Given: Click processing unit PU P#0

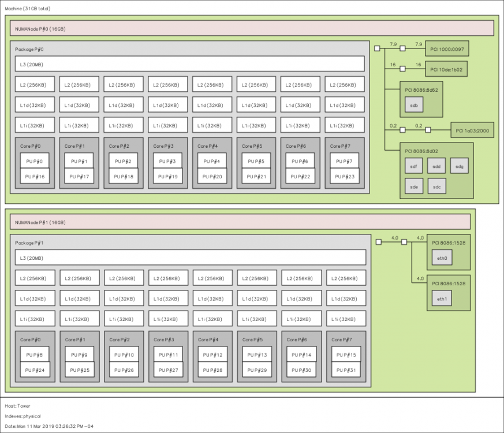Looking at the screenshot, I should [35, 160].
